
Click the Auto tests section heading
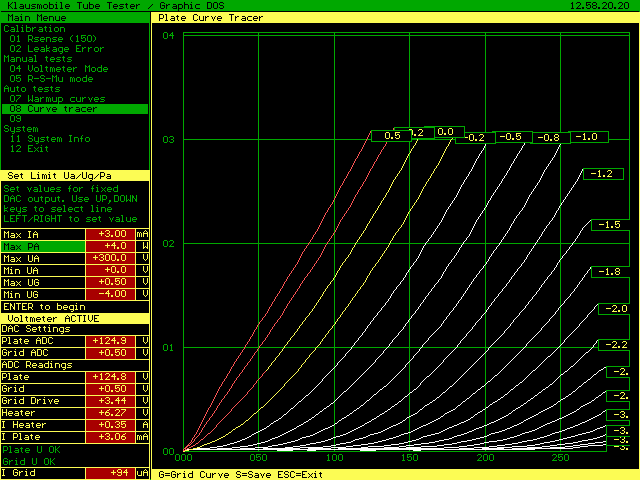pos(31,89)
